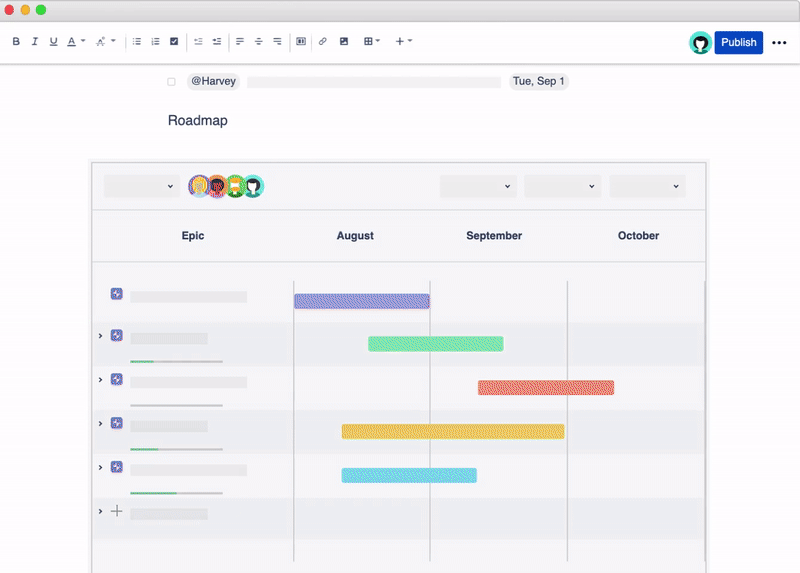Select the green team avatar
Image resolution: width=800 pixels, height=573 pixels.
click(235, 186)
